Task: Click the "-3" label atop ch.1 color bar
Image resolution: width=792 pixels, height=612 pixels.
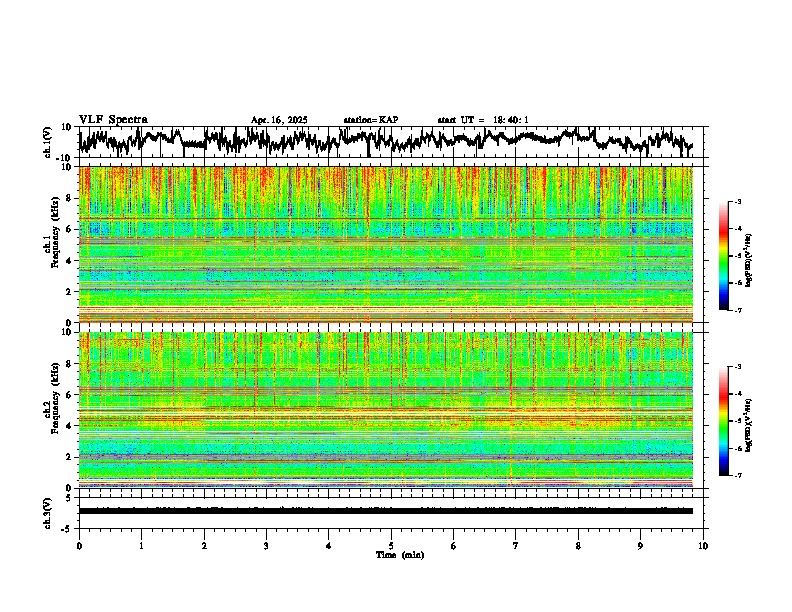Action: (738, 201)
